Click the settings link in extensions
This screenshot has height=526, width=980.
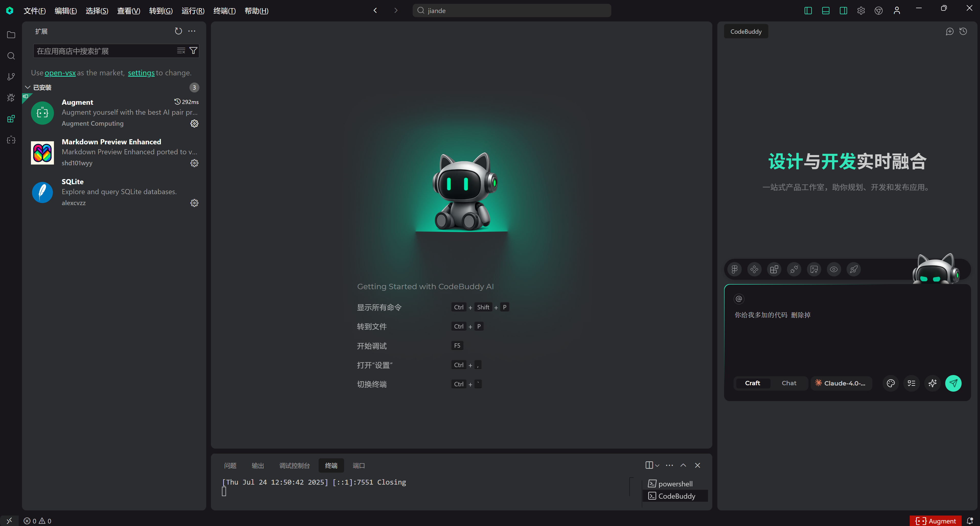(141, 73)
